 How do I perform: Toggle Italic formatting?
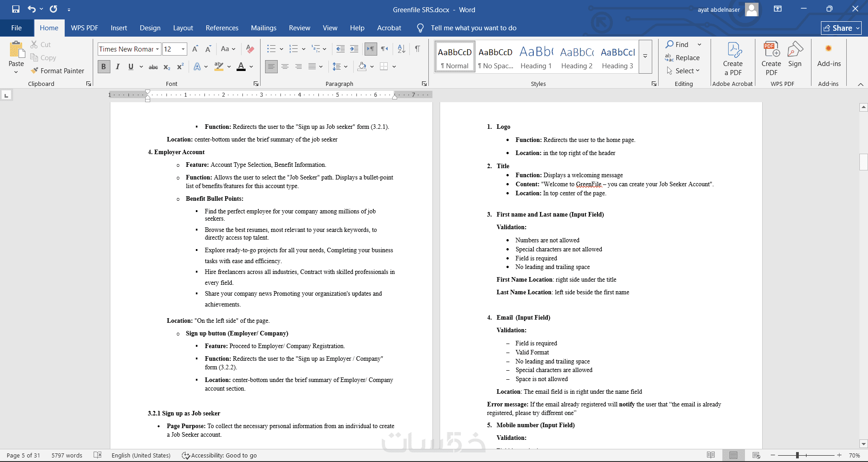coord(118,67)
